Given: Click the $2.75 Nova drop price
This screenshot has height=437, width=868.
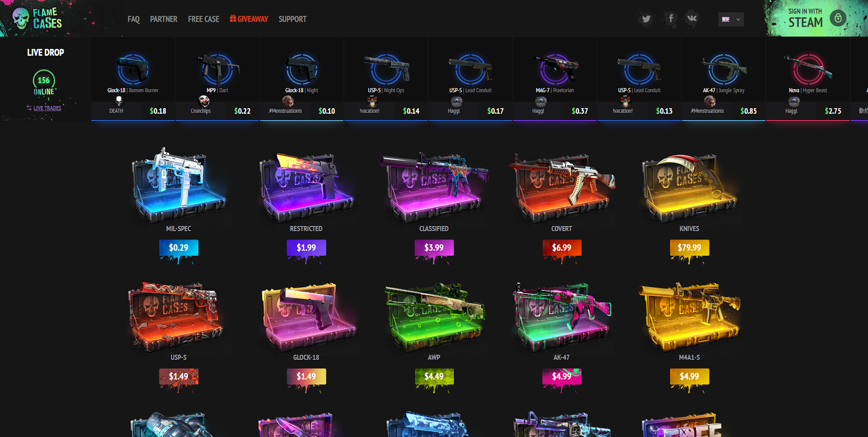Looking at the screenshot, I should (833, 111).
